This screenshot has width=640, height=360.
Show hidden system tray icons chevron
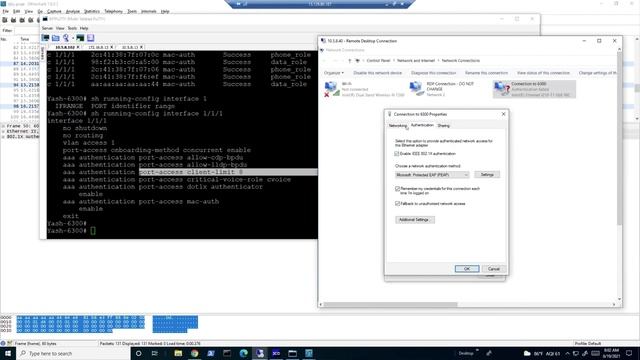pos(567,353)
